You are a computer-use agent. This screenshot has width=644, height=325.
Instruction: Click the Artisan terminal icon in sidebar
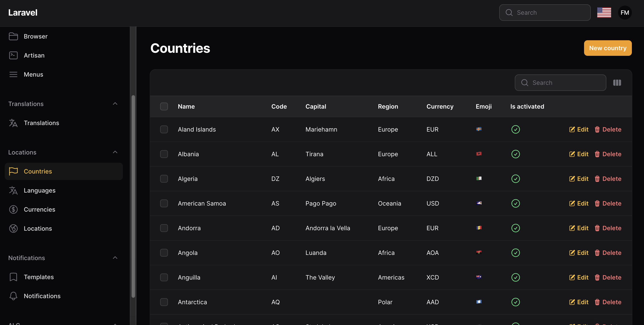pyautogui.click(x=13, y=55)
